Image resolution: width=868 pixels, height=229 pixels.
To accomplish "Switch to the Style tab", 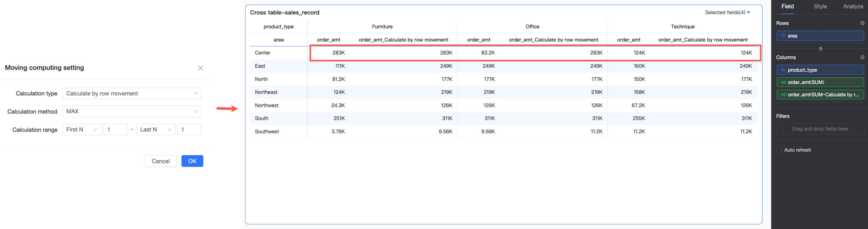I will pyautogui.click(x=820, y=6).
